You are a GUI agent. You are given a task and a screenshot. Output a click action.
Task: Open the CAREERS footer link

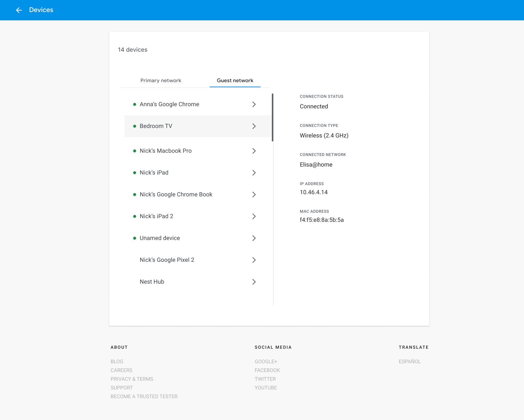coord(122,370)
